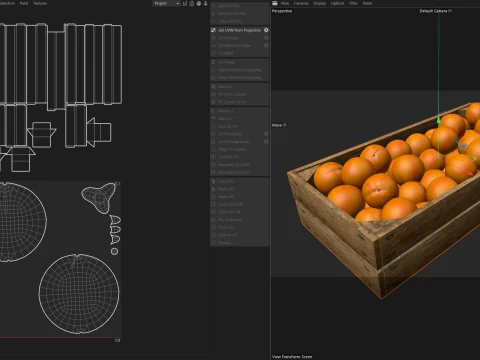Click the viewport hamburger menu icon
480x360 pixels.
(275, 3)
